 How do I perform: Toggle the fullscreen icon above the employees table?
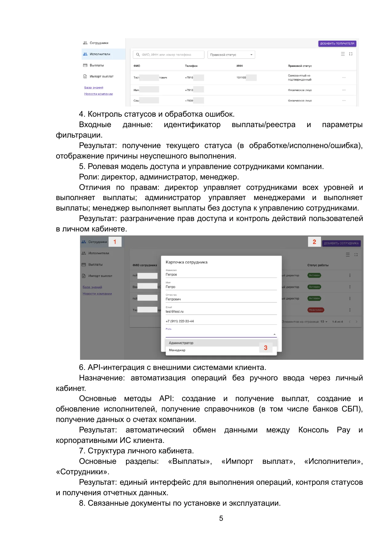(x=356, y=255)
